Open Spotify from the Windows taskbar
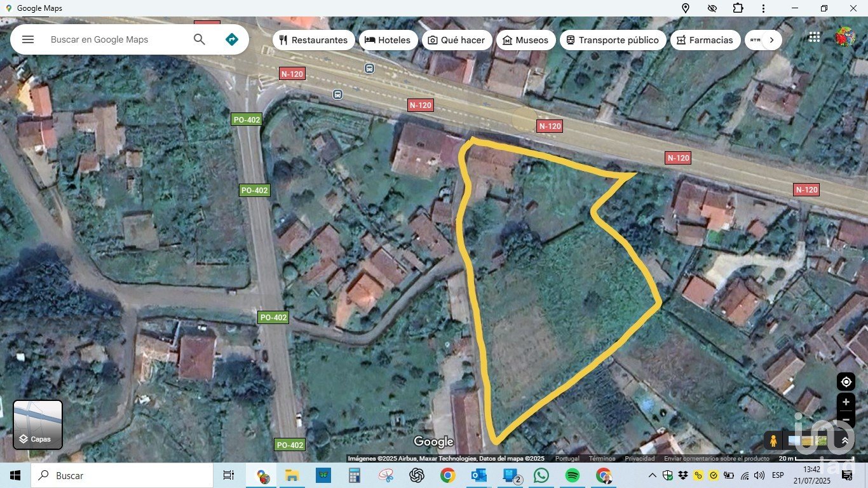Image resolution: width=868 pixels, height=488 pixels. 572,475
